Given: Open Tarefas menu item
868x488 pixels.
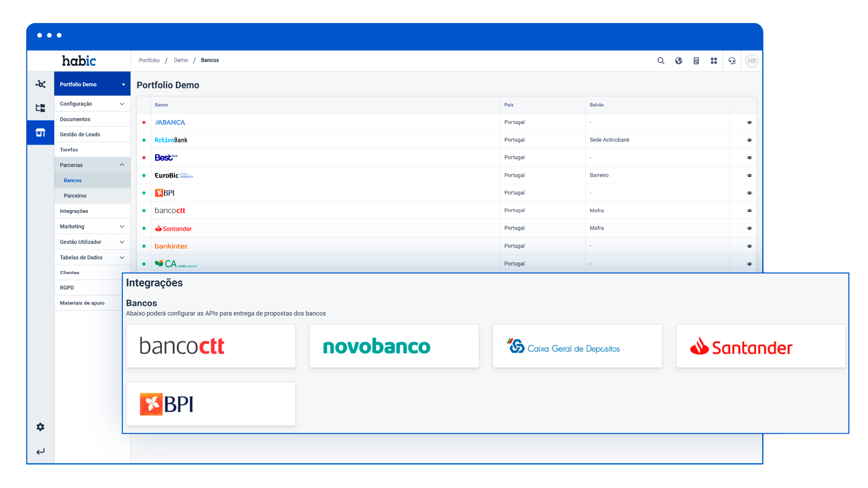Looking at the screenshot, I should coord(92,150).
